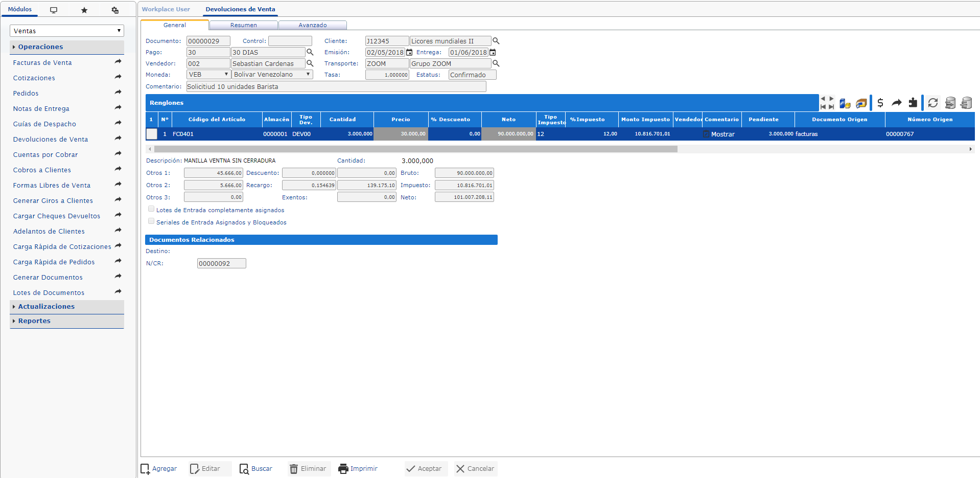Switch to the Resumen tab
The image size is (980, 478).
point(244,25)
